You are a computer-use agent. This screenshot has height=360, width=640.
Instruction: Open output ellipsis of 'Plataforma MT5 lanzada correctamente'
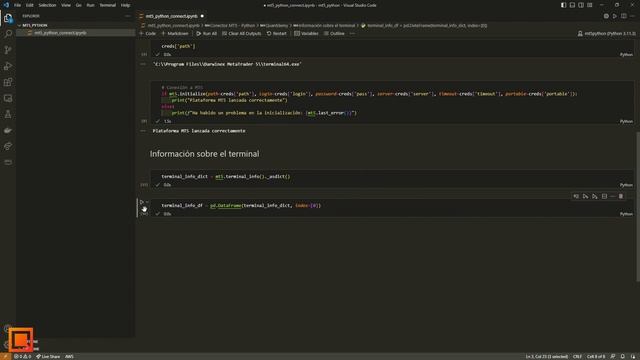click(x=143, y=131)
